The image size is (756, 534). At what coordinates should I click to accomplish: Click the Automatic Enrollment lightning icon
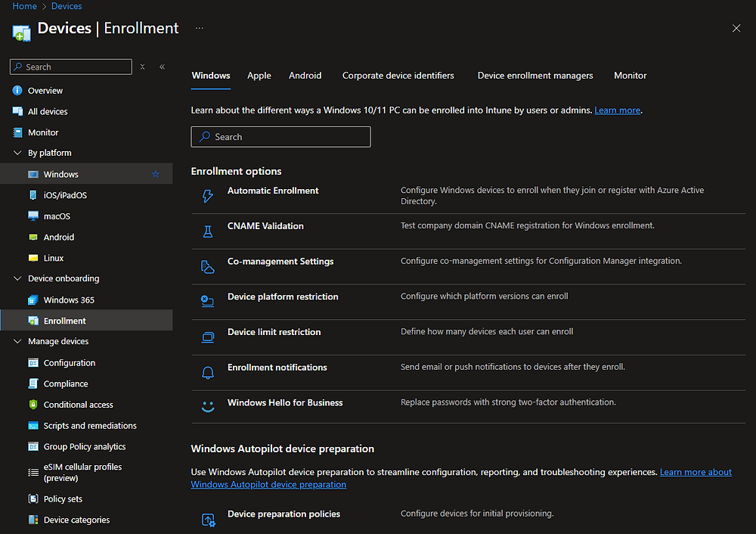tap(208, 196)
